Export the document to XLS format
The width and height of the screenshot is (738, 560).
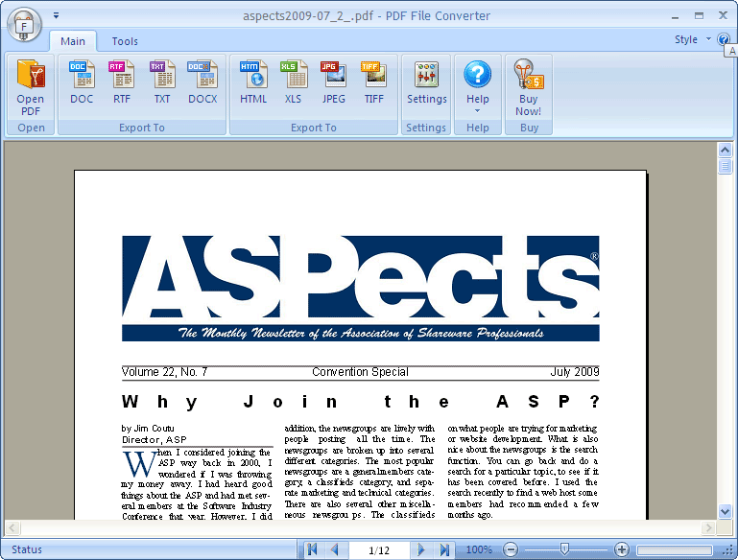tap(293, 82)
